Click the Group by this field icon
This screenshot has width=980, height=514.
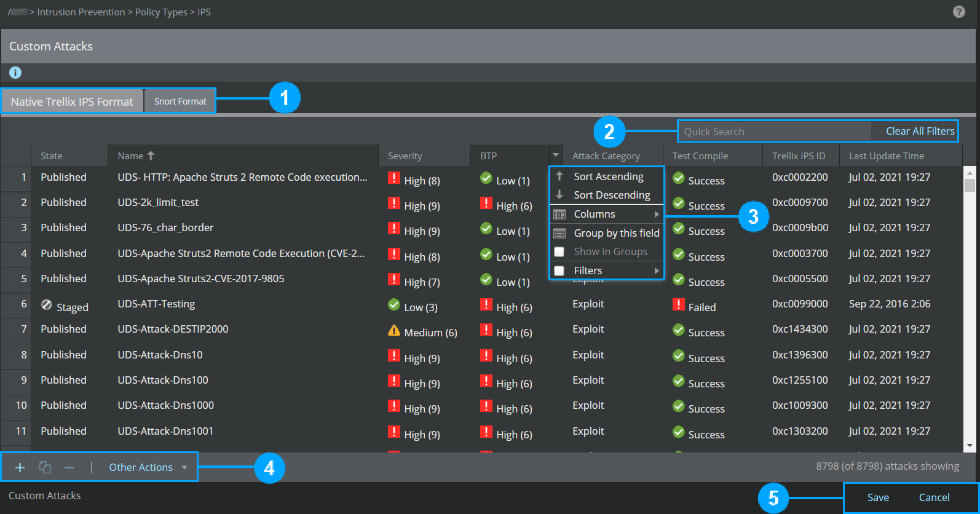(559, 234)
